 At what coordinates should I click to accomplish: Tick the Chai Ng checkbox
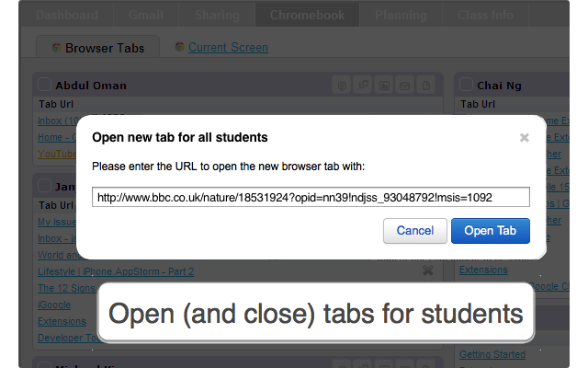pyautogui.click(x=466, y=85)
